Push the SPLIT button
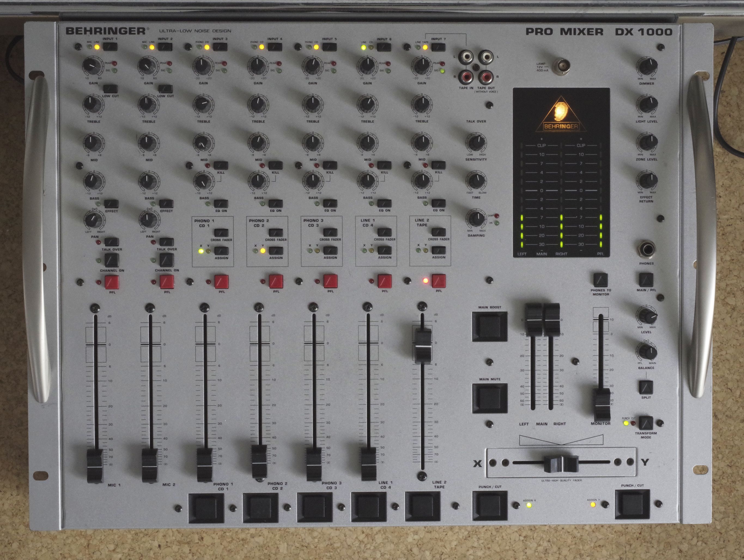The image size is (744, 560). pyautogui.click(x=646, y=387)
